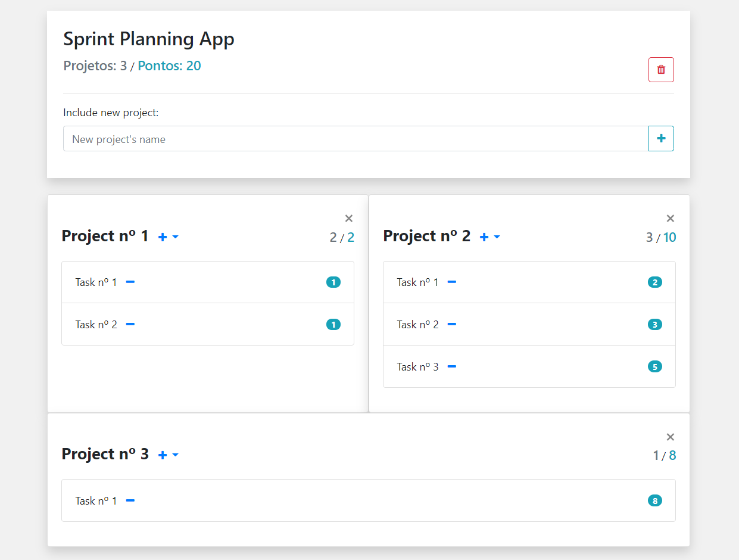Click the Project nº 2 title
This screenshot has width=739, height=560.
(x=426, y=236)
